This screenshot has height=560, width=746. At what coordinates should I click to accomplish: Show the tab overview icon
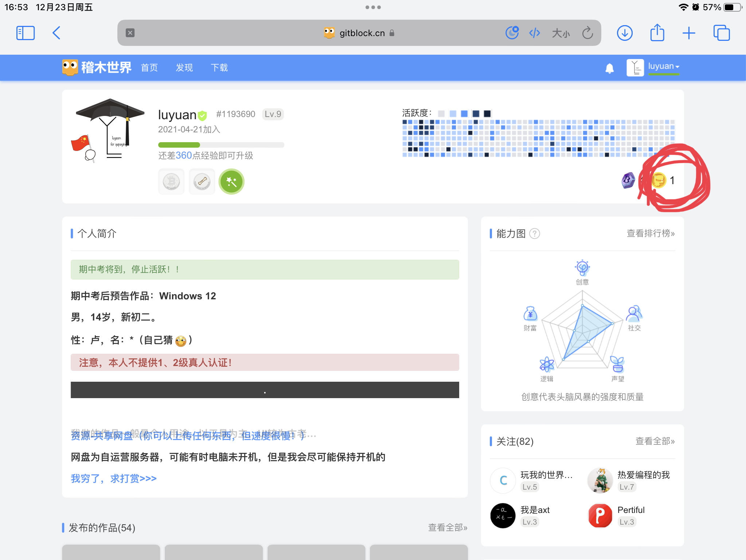[722, 33]
